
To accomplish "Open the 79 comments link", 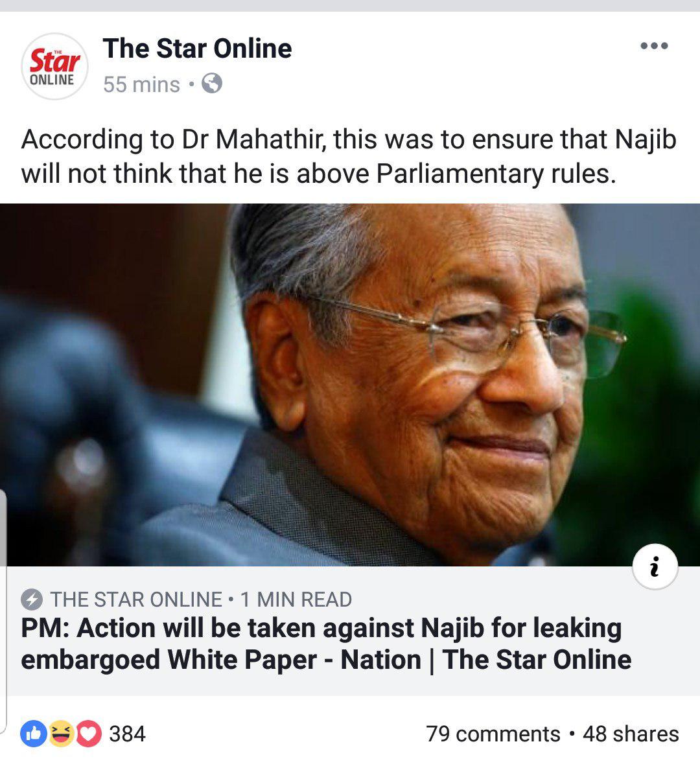I will [493, 734].
